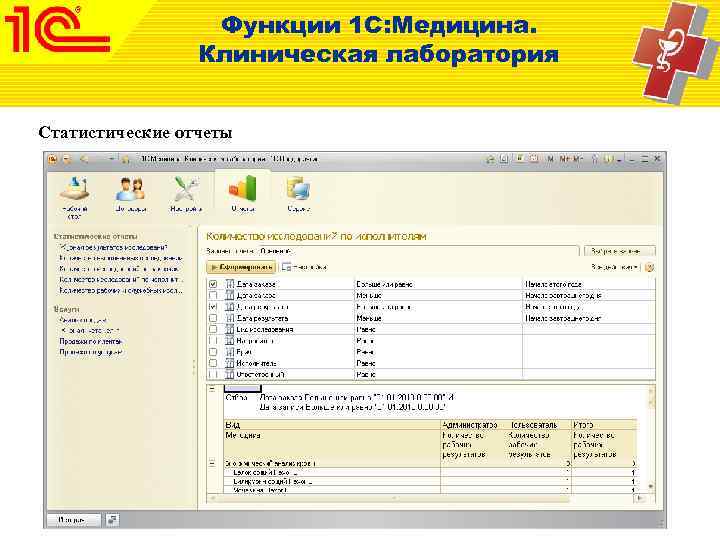This screenshot has width=720, height=540.
Task: Open the 1C main menu icon in title bar
Action: [x=53, y=159]
